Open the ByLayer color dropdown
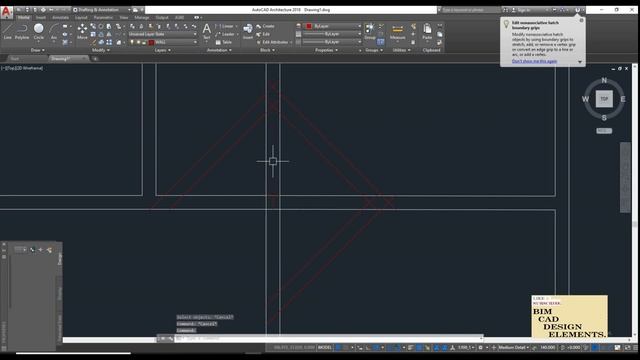 pos(333,26)
